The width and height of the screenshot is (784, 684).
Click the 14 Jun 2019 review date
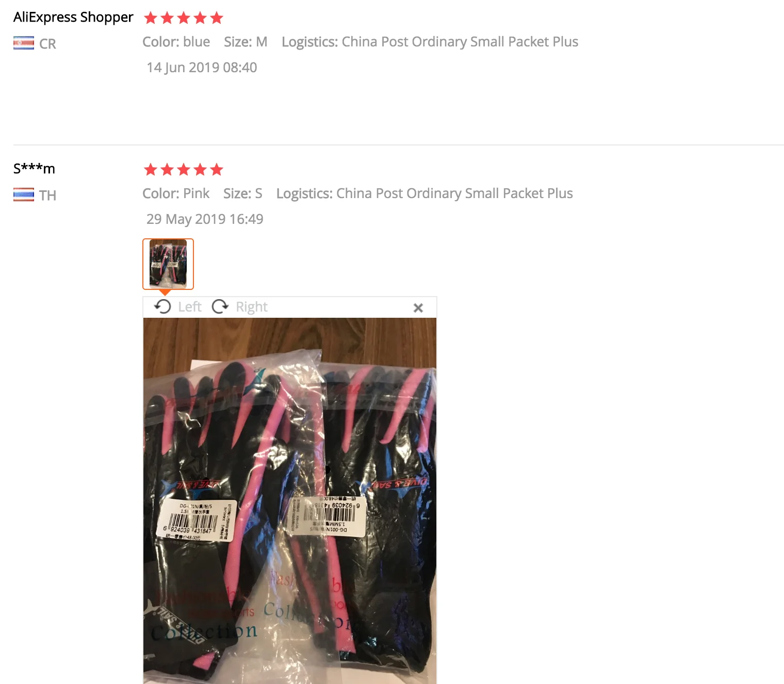(202, 68)
